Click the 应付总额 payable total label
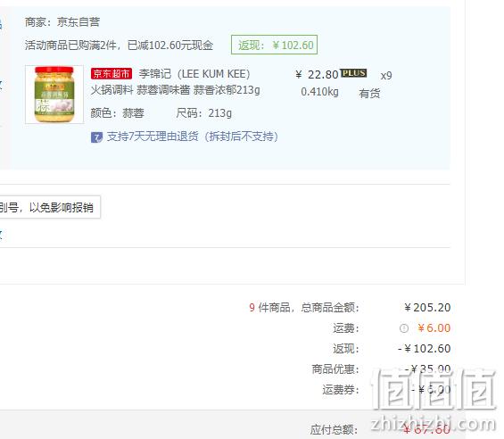The height and width of the screenshot is (439, 504). point(335,430)
